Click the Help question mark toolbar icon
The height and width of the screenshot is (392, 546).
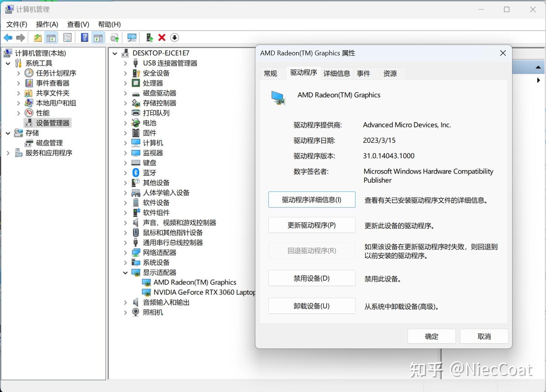(85, 37)
